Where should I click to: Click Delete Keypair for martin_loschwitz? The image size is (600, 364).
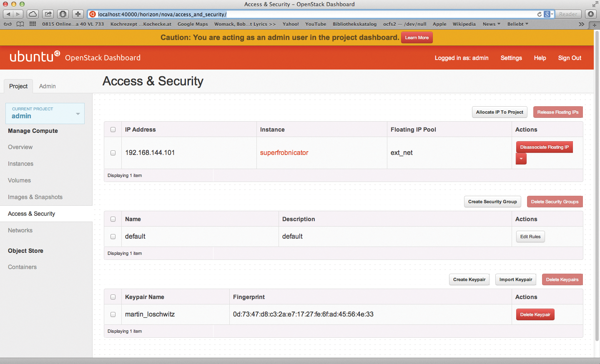(x=535, y=314)
